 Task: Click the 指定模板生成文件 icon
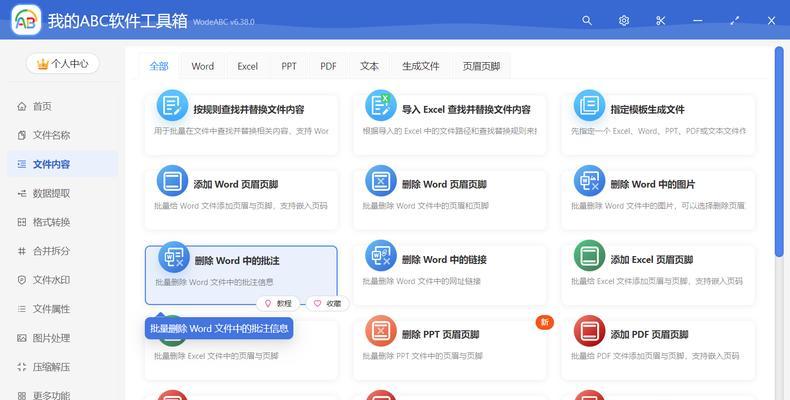pos(589,105)
